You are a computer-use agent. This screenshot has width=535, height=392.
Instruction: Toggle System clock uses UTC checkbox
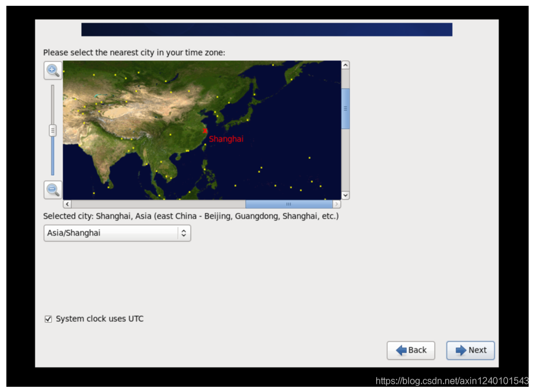[x=48, y=319]
